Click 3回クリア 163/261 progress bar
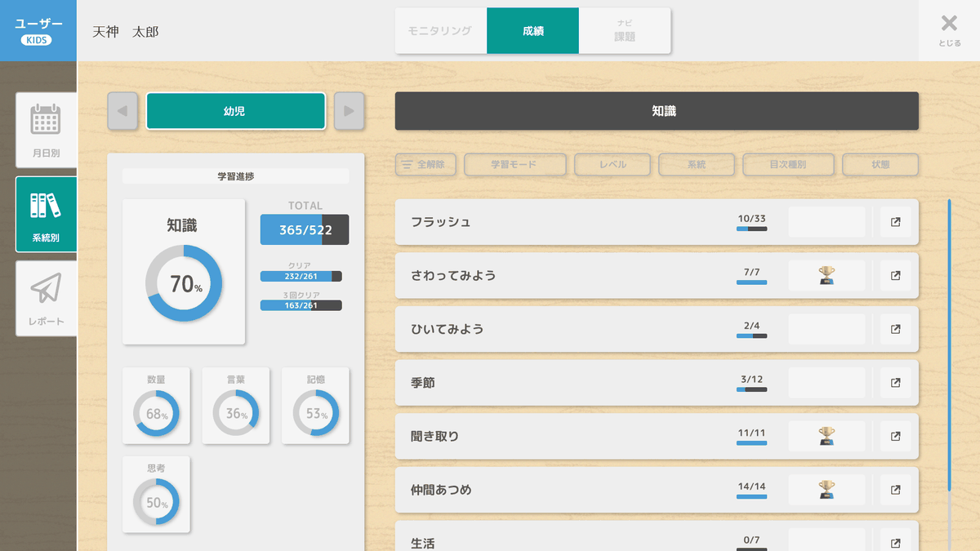 click(301, 305)
